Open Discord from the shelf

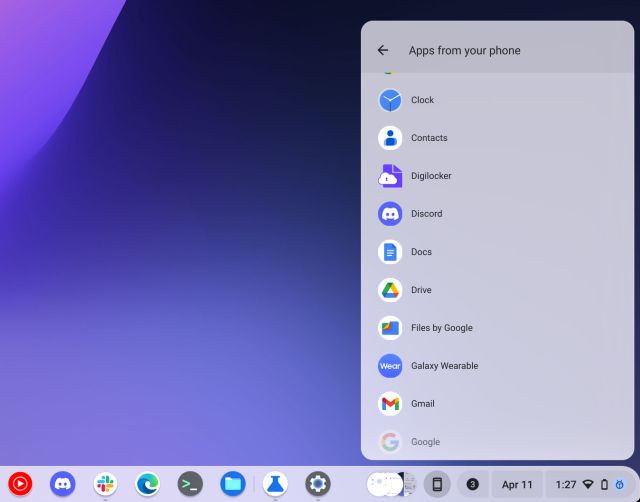[62, 484]
